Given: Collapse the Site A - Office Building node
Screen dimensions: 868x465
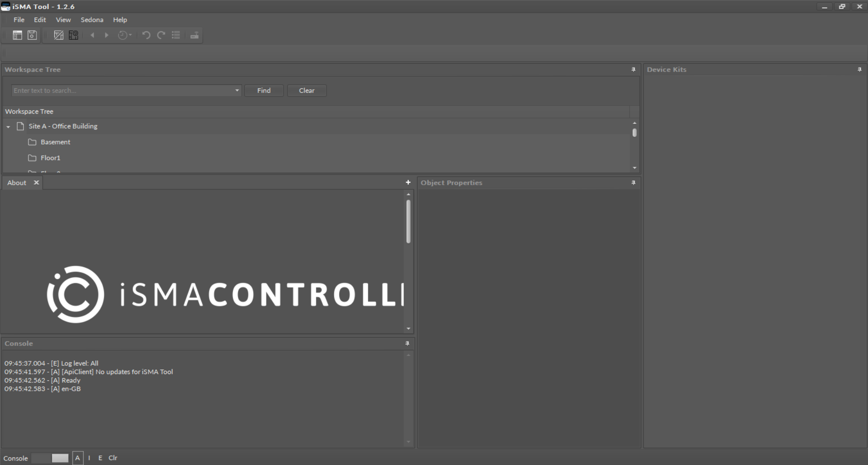Looking at the screenshot, I should click(x=8, y=127).
